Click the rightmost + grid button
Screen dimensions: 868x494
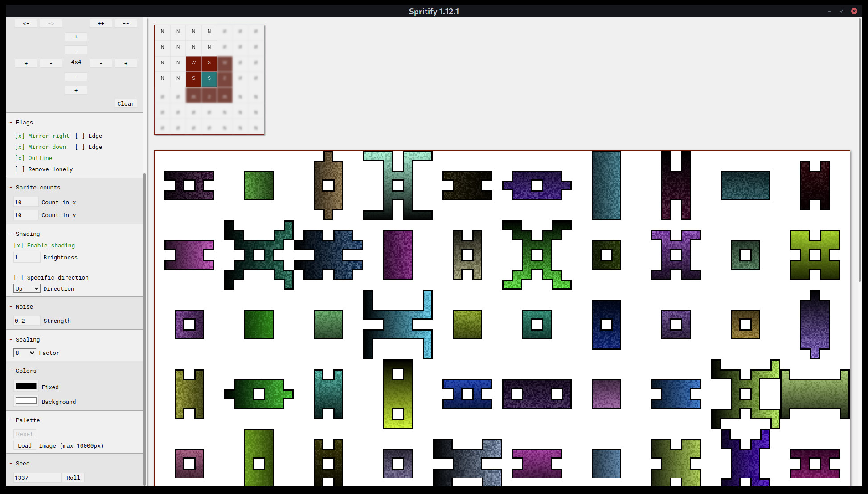pos(126,63)
